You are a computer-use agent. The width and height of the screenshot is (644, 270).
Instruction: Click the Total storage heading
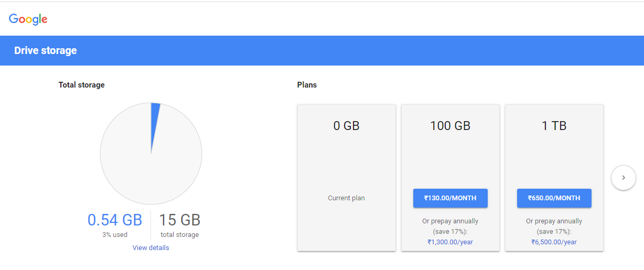(x=81, y=84)
